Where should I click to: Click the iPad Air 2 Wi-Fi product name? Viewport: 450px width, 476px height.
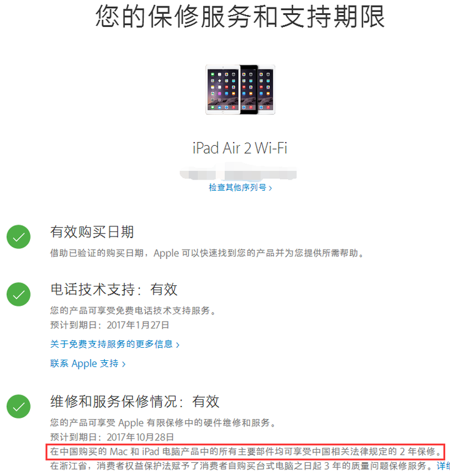(x=240, y=148)
